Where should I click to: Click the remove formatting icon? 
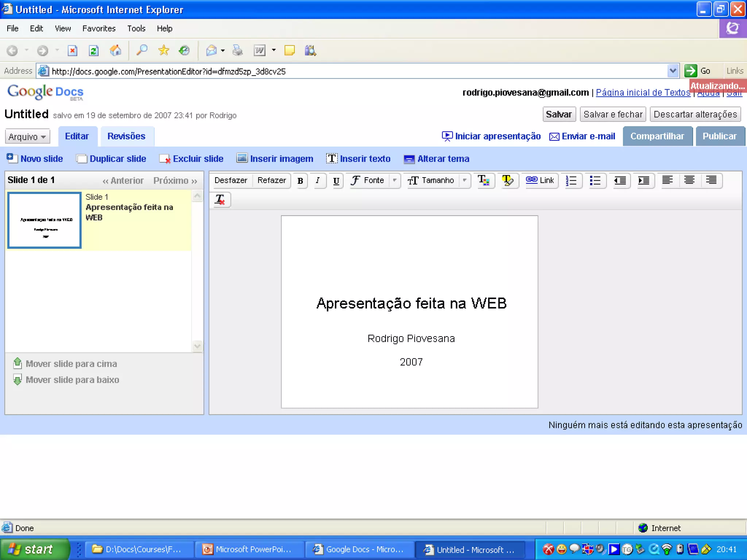pyautogui.click(x=220, y=200)
